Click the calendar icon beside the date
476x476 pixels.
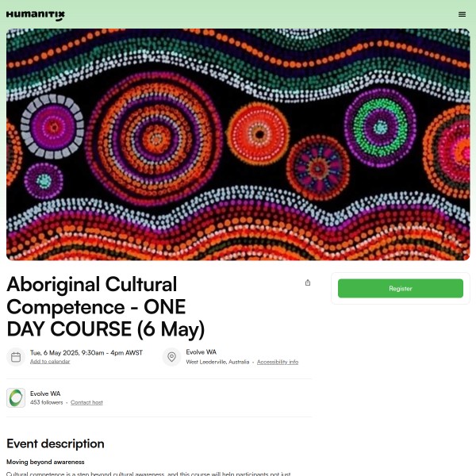point(16,357)
